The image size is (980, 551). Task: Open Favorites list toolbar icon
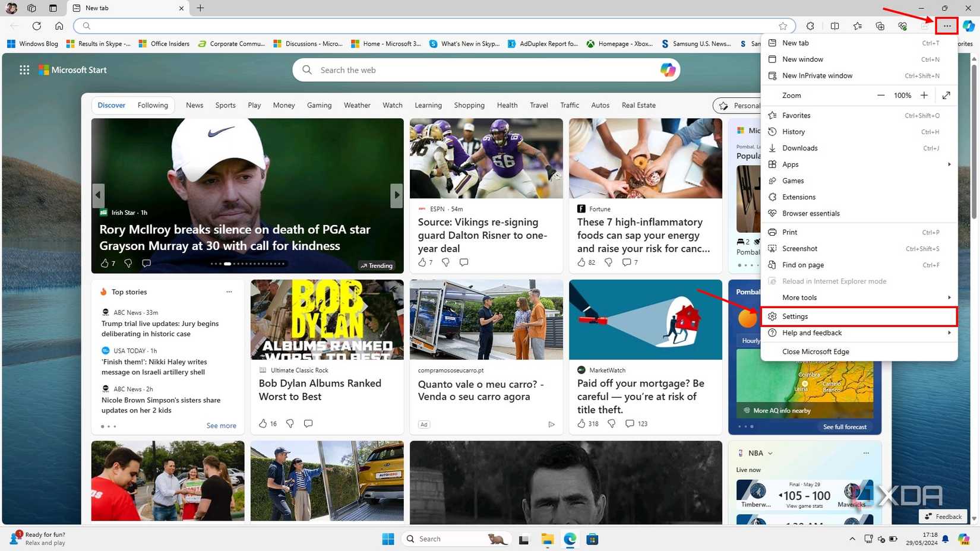tap(857, 26)
